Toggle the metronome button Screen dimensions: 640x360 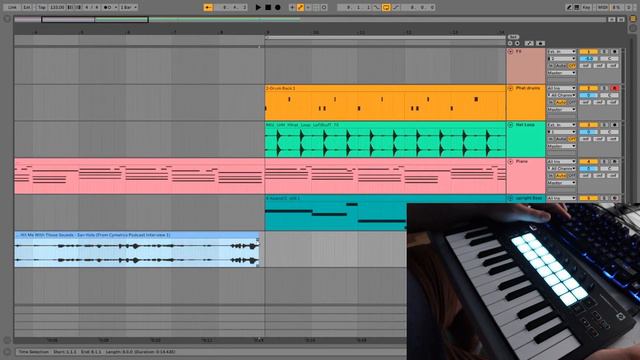coord(107,7)
